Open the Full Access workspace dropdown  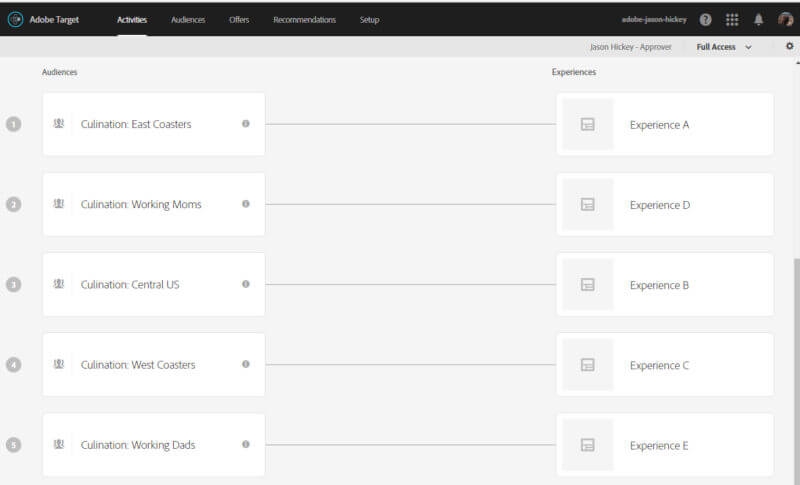pos(724,47)
